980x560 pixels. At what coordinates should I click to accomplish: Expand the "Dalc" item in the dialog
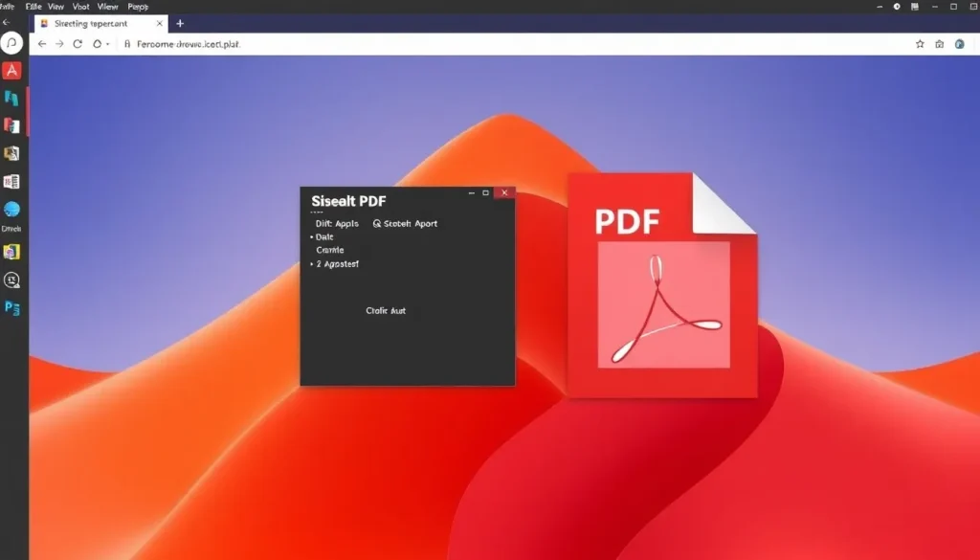click(x=311, y=236)
